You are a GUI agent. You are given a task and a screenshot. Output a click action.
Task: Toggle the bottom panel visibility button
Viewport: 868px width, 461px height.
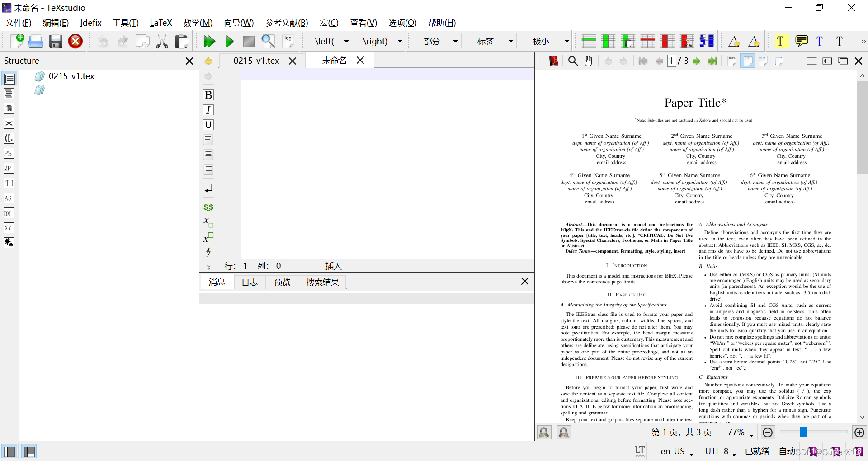click(x=29, y=451)
